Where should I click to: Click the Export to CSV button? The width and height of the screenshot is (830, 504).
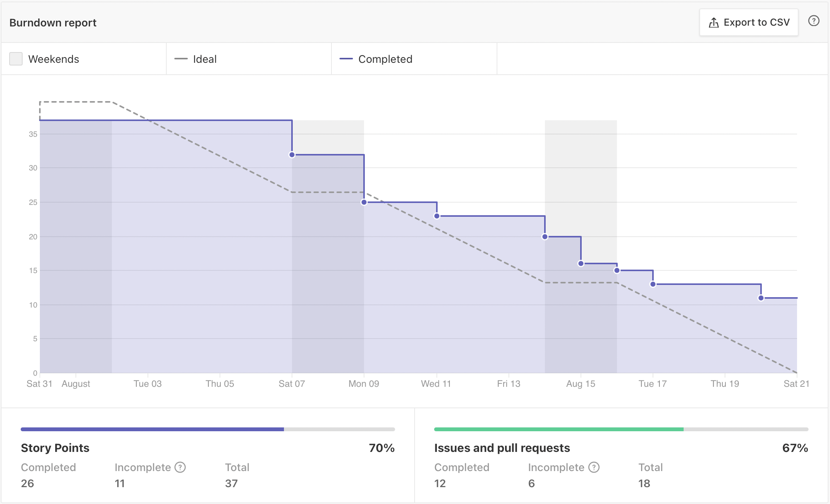click(x=748, y=23)
